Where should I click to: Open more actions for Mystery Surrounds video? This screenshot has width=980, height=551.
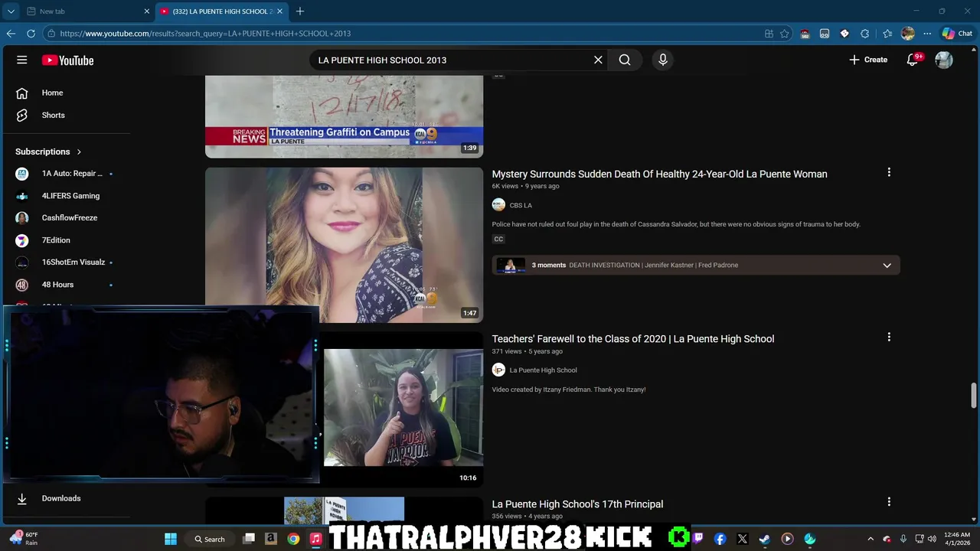(x=889, y=172)
